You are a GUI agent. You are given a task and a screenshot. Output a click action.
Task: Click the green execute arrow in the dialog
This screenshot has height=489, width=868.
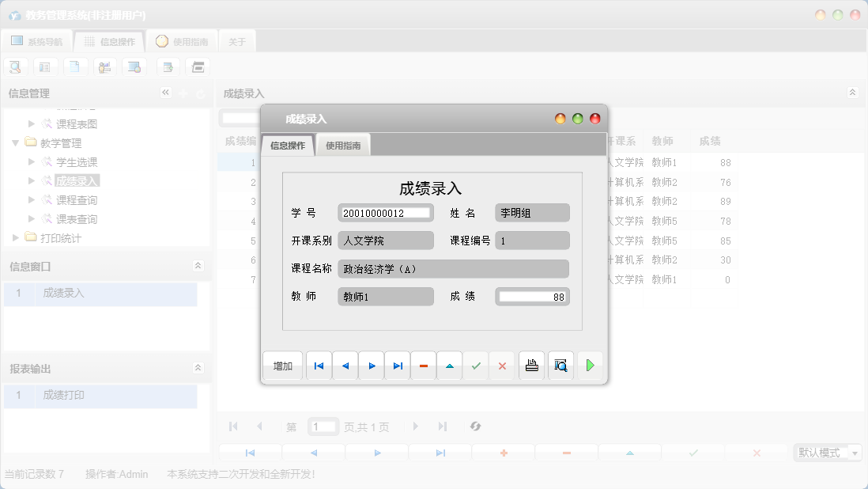[590, 365]
